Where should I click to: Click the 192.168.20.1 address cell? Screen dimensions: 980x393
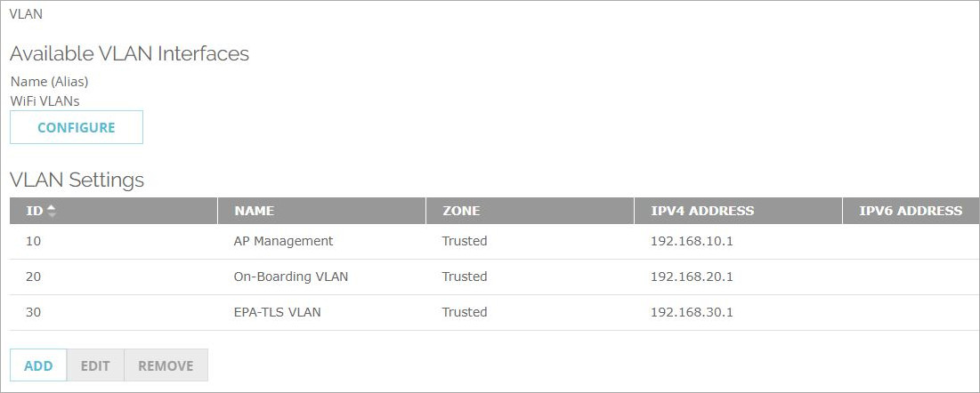click(x=692, y=277)
